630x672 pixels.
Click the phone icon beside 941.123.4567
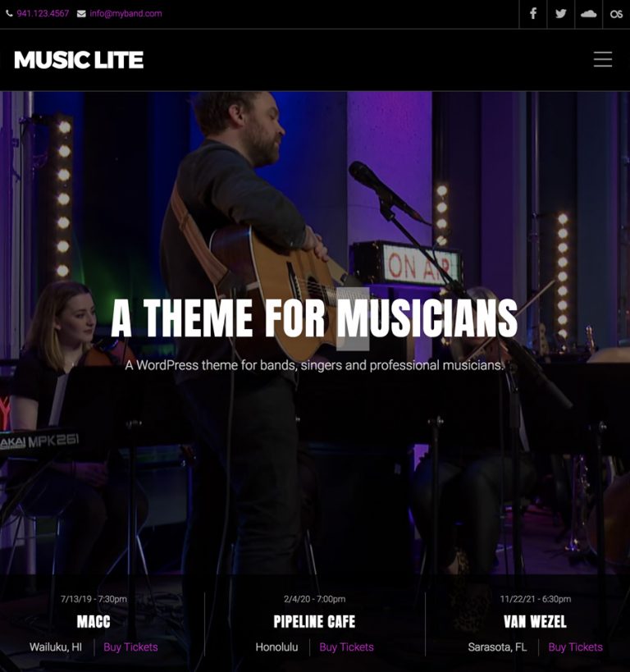tap(9, 14)
